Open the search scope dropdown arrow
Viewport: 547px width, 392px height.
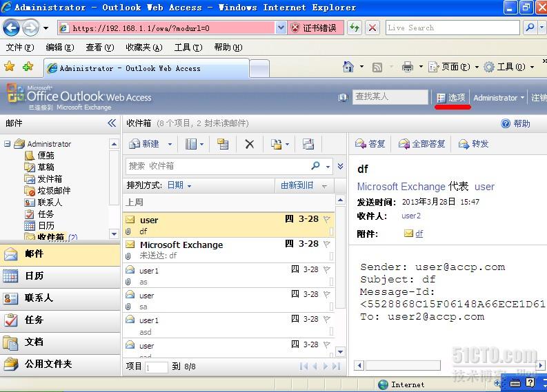[x=328, y=167]
